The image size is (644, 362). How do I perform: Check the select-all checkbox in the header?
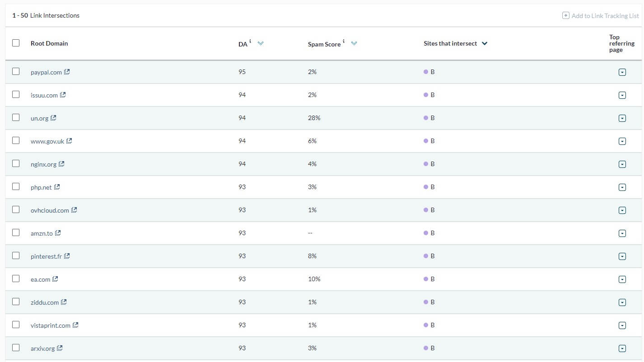coord(16,42)
